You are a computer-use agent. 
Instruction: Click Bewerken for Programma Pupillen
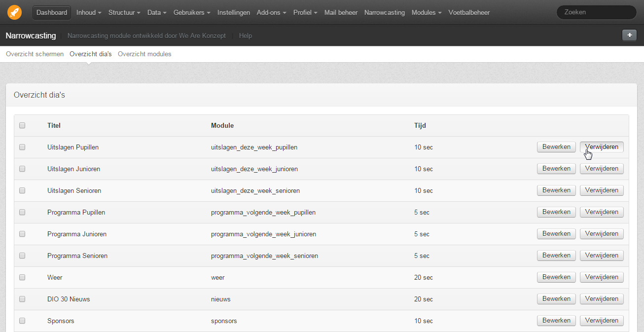[x=556, y=212]
